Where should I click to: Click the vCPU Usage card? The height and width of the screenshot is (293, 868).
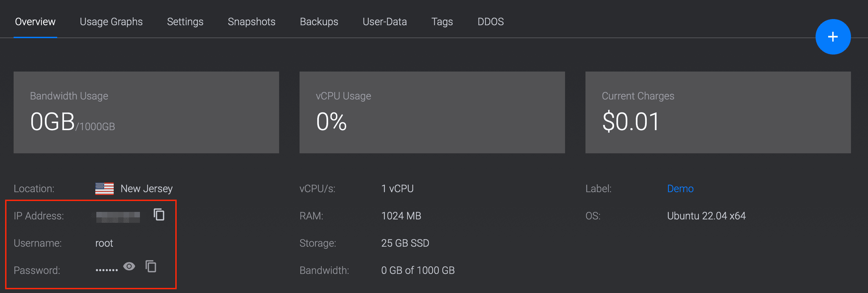[432, 112]
